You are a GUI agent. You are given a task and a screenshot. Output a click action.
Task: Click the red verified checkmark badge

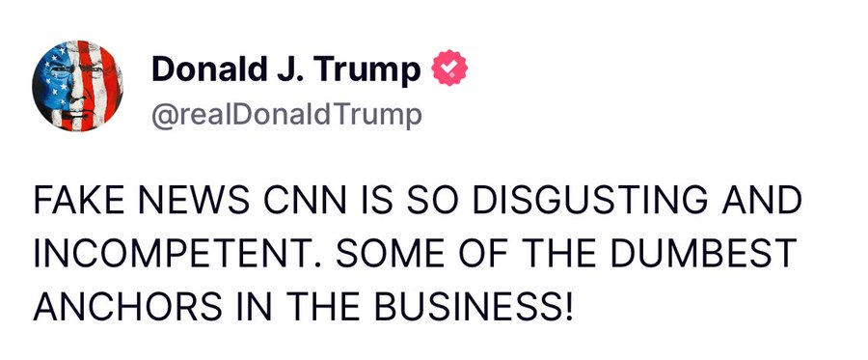[448, 68]
